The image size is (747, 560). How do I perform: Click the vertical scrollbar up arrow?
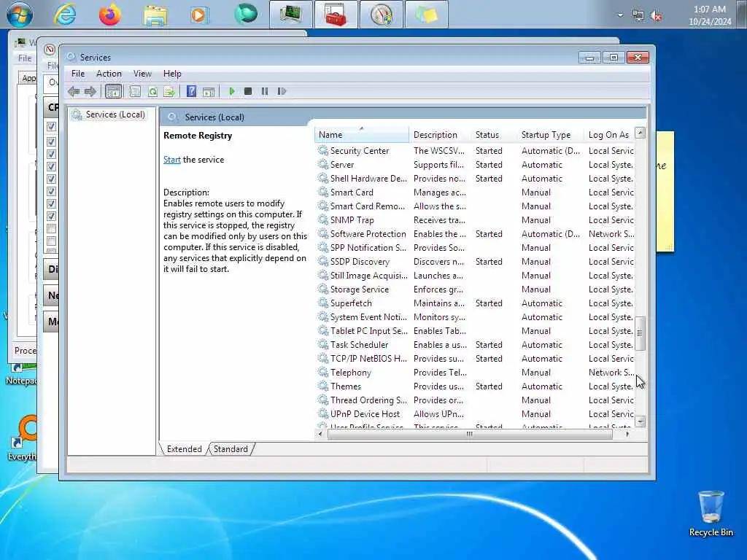point(640,133)
